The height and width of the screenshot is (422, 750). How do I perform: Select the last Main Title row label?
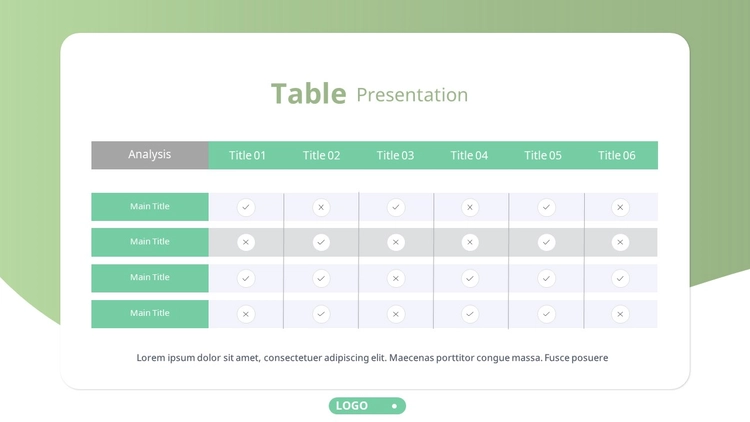click(x=150, y=314)
